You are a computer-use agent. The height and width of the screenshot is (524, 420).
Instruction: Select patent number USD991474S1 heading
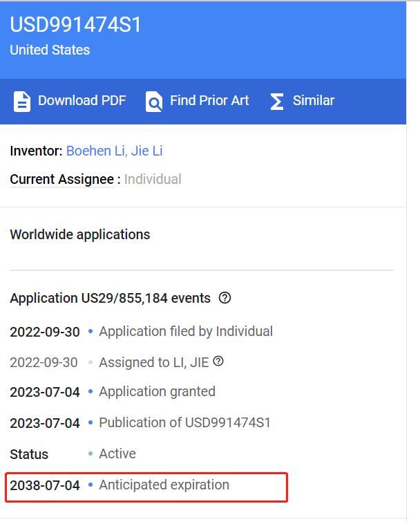pyautogui.click(x=75, y=25)
